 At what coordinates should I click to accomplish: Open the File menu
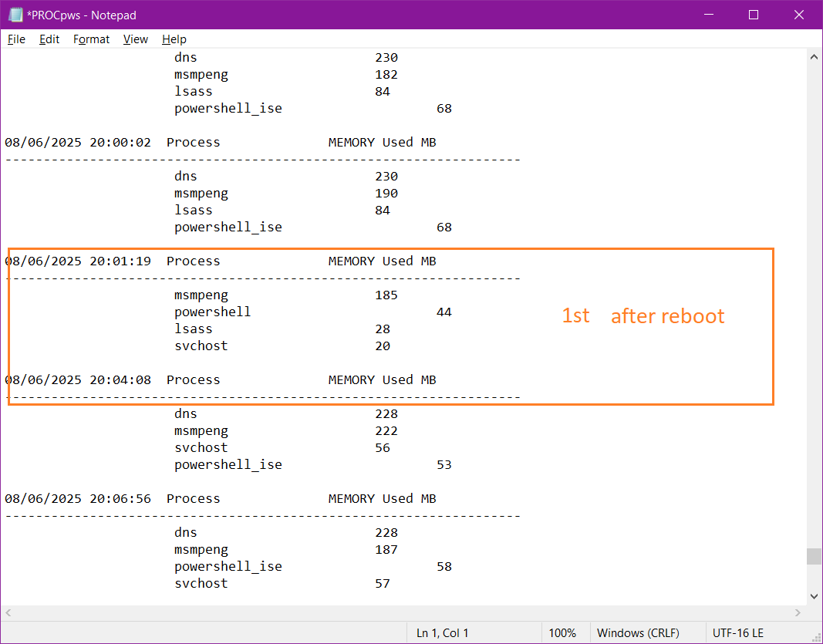point(16,39)
